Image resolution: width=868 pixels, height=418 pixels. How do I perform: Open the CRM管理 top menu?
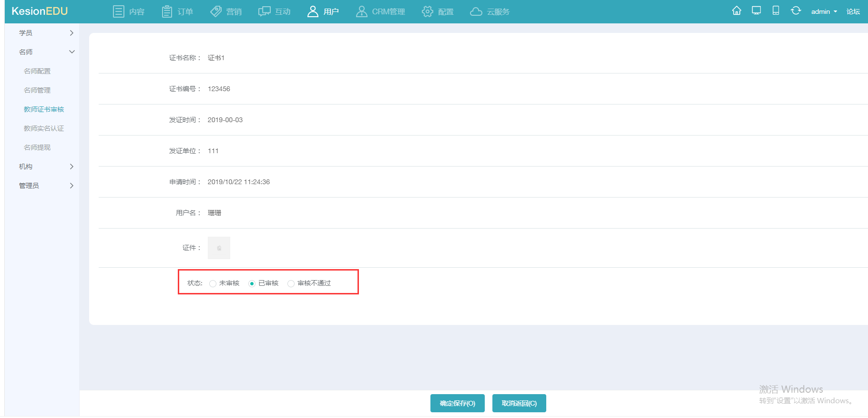pyautogui.click(x=380, y=11)
